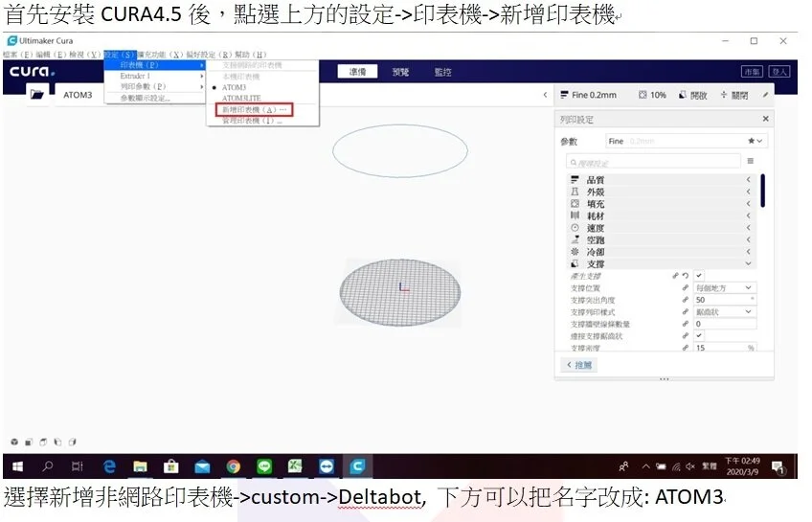
Task: Select the front view cube icon
Action: pyautogui.click(x=29, y=442)
